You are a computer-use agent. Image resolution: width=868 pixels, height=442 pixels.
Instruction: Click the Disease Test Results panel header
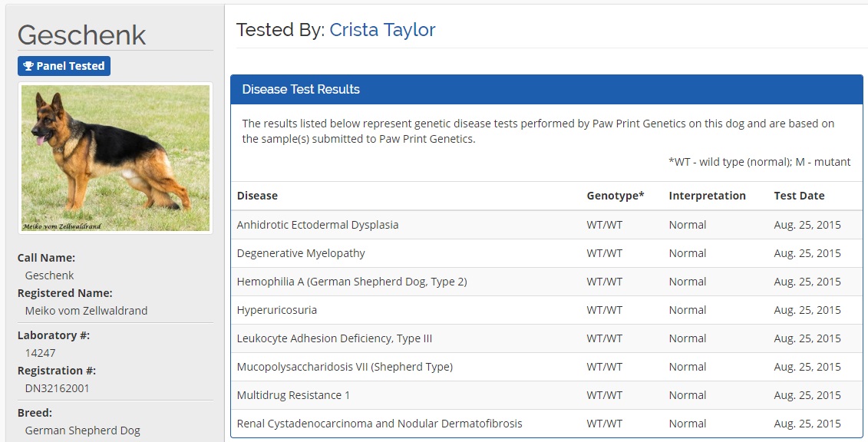(546, 89)
